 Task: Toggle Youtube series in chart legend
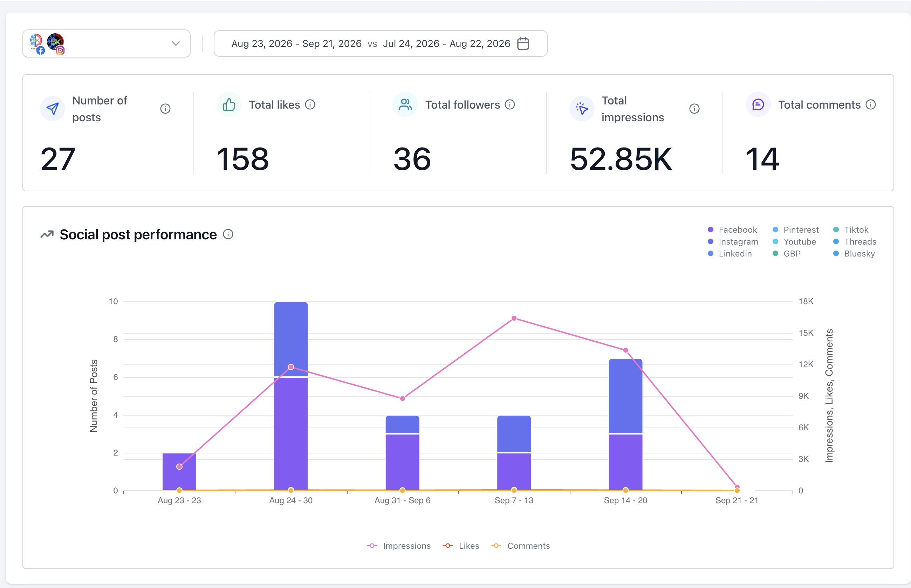coord(794,242)
